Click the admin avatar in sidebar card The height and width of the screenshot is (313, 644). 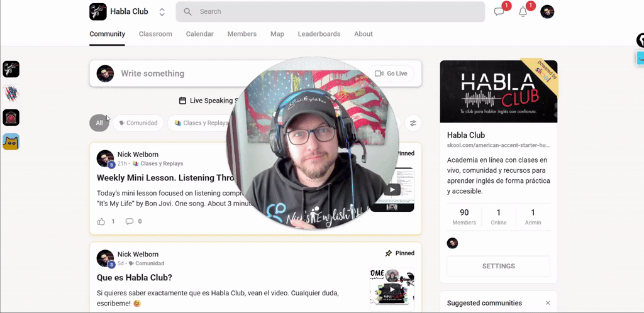(452, 243)
